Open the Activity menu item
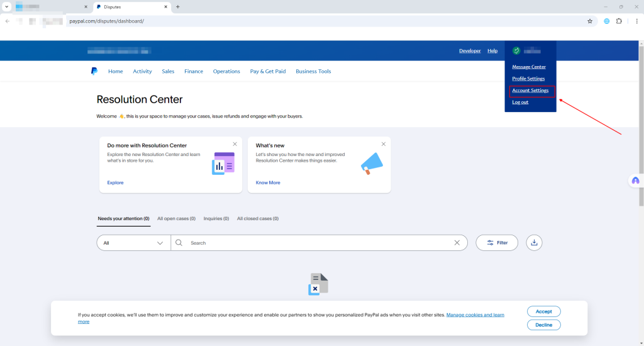The width and height of the screenshot is (644, 346). pyautogui.click(x=142, y=71)
